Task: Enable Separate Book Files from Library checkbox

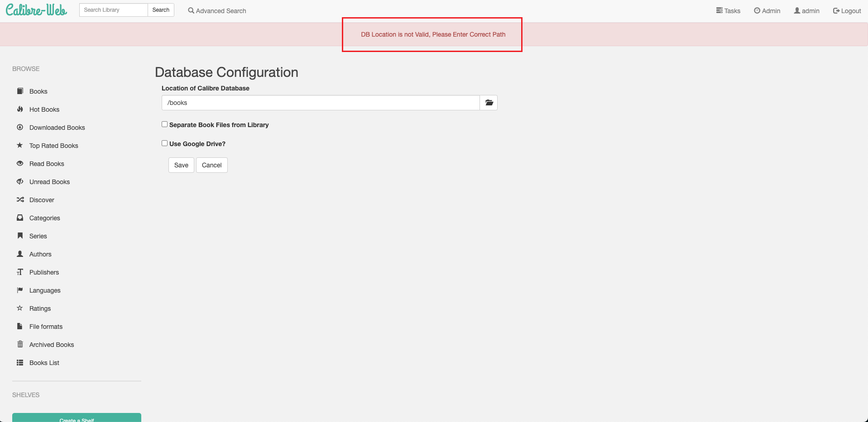Action: (x=165, y=124)
